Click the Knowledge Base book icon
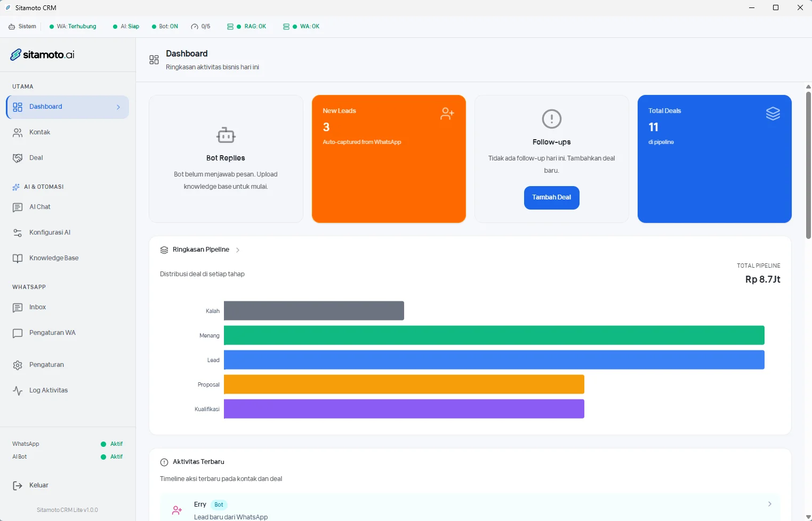 18,259
